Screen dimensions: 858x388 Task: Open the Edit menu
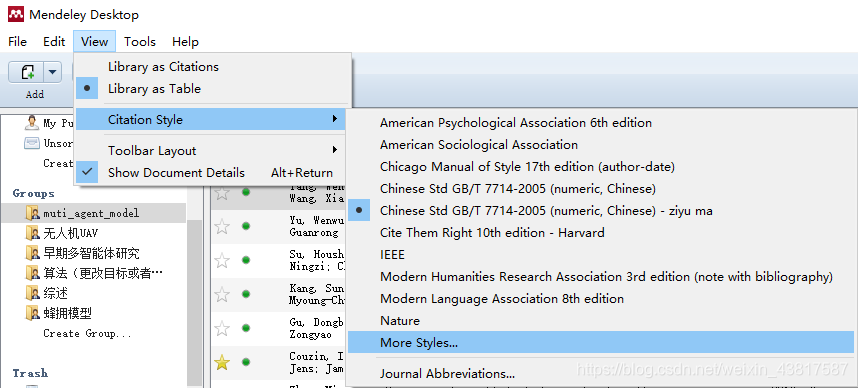tap(54, 42)
